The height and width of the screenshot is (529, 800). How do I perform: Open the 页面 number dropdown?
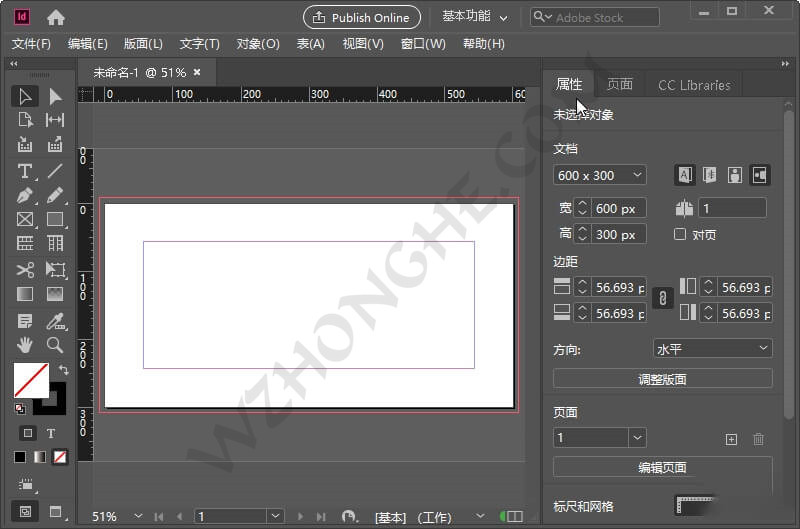(637, 438)
